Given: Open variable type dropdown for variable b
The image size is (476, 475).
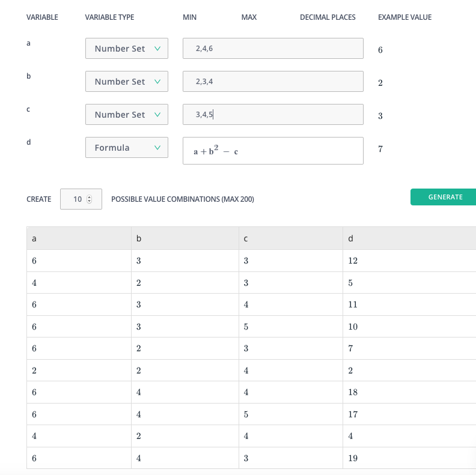Looking at the screenshot, I should point(127,81).
